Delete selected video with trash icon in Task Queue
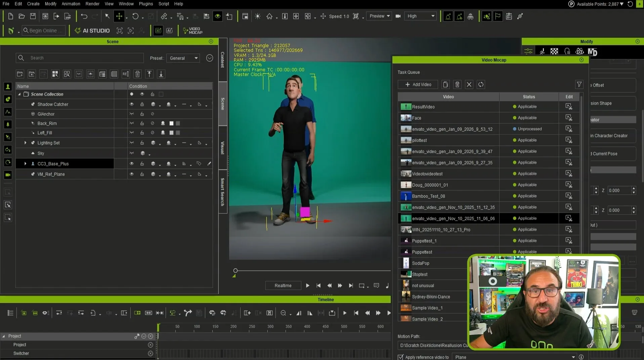The image size is (644, 360). tap(457, 85)
